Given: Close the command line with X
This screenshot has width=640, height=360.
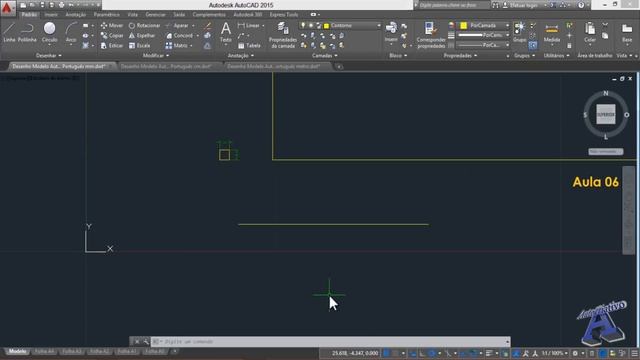Looking at the screenshot, I should [137, 342].
